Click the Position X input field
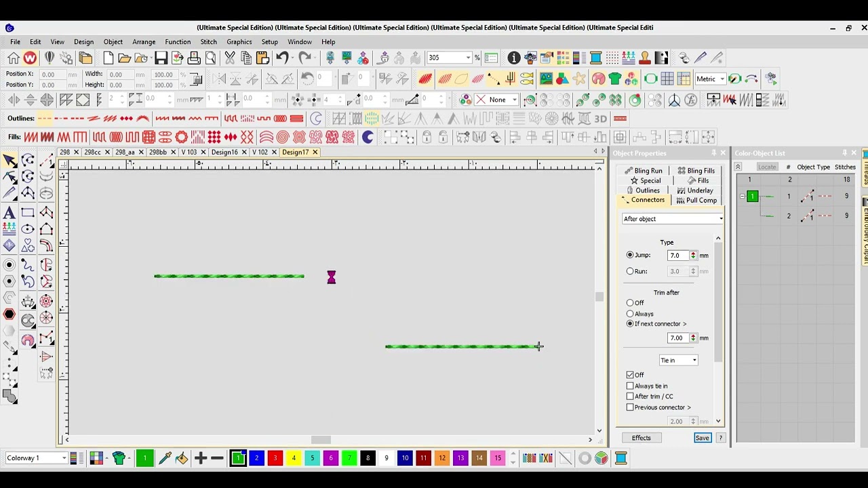This screenshot has height=488, width=868. 53,75
